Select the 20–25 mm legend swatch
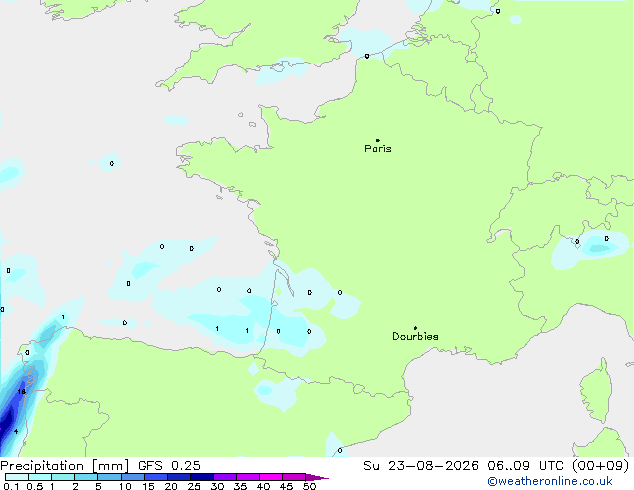The width and height of the screenshot is (634, 490). pyautogui.click(x=178, y=477)
